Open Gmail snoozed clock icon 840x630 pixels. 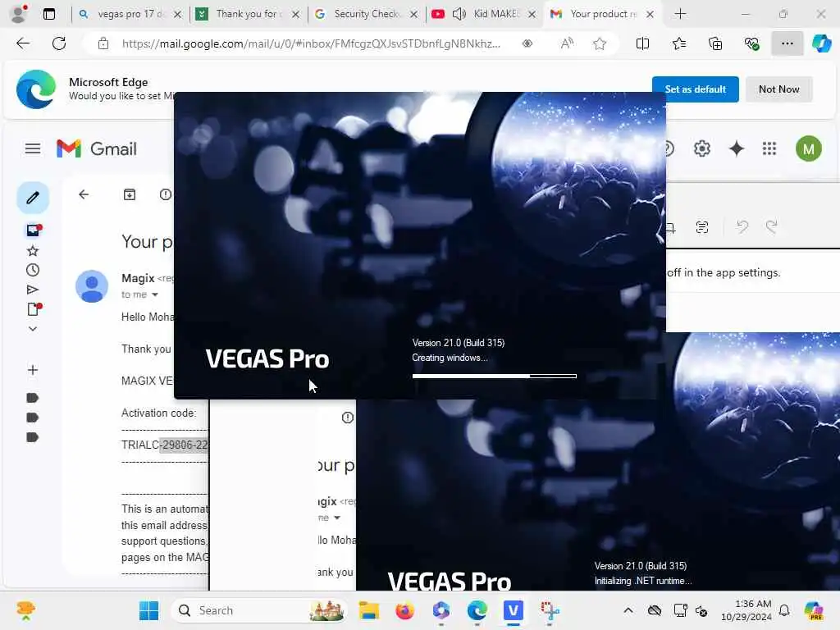(33, 270)
